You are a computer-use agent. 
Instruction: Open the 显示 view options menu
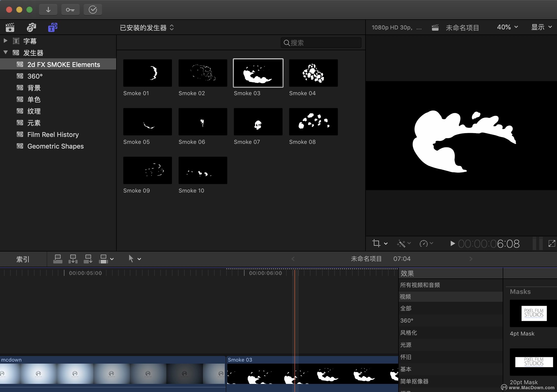pos(541,27)
